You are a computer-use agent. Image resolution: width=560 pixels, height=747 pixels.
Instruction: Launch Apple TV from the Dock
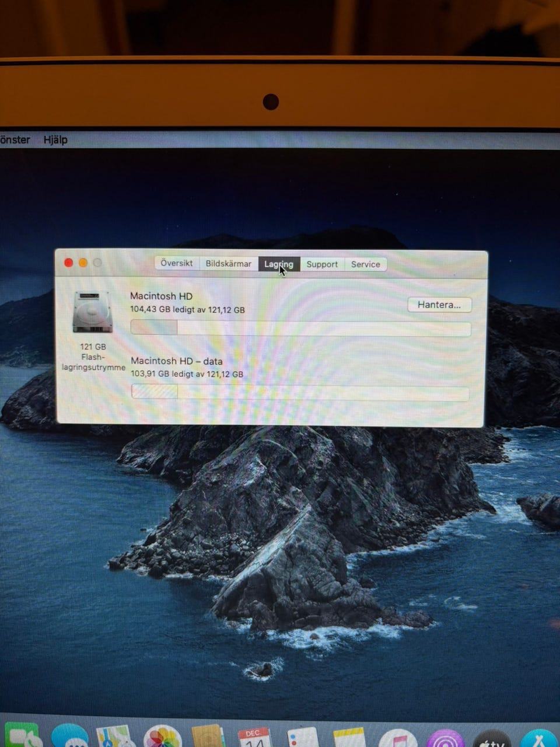point(492,738)
